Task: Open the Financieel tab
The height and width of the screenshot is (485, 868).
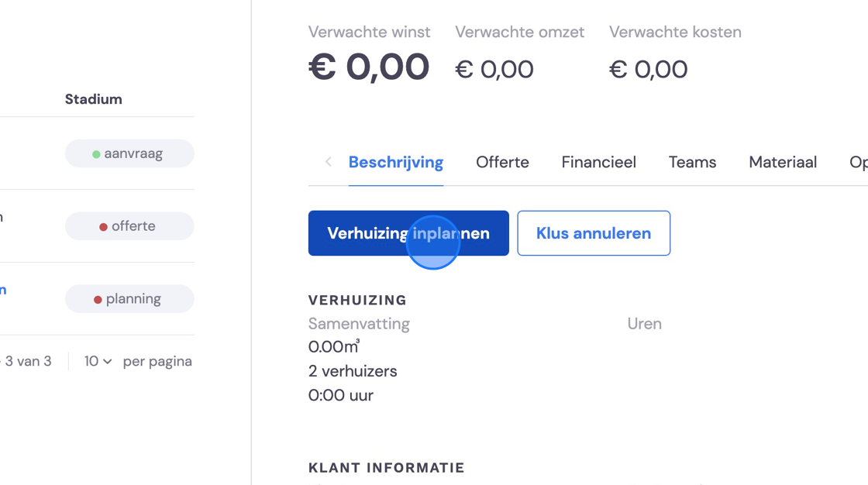Action: (598, 162)
